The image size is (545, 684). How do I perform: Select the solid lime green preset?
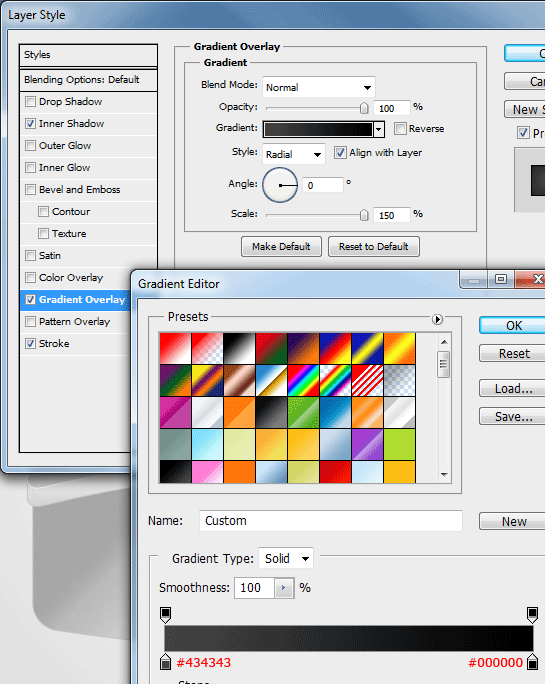[400, 444]
